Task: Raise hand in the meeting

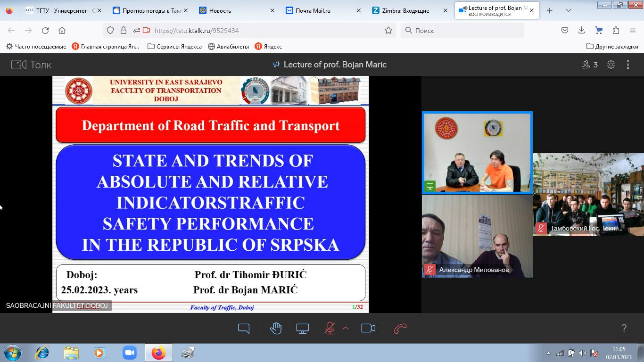Action: click(276, 329)
